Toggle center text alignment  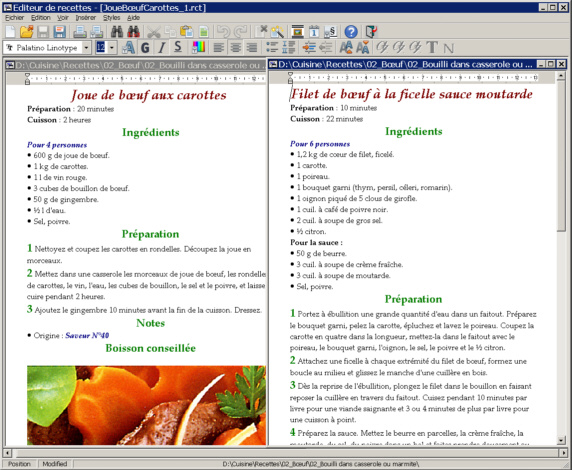(235, 47)
